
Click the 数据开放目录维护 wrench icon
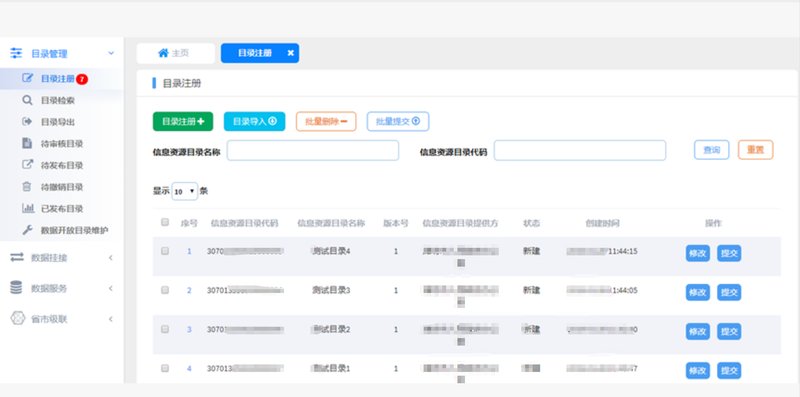point(28,230)
